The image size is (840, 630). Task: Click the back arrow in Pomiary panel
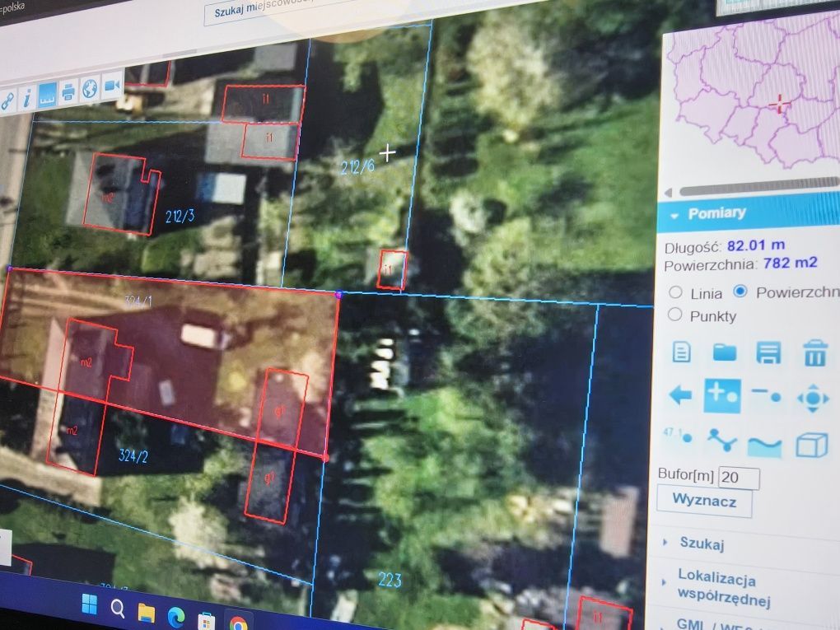pos(680,395)
